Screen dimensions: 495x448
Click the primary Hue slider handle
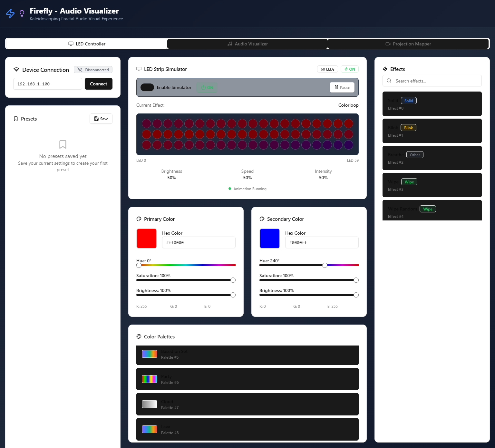[x=139, y=265]
